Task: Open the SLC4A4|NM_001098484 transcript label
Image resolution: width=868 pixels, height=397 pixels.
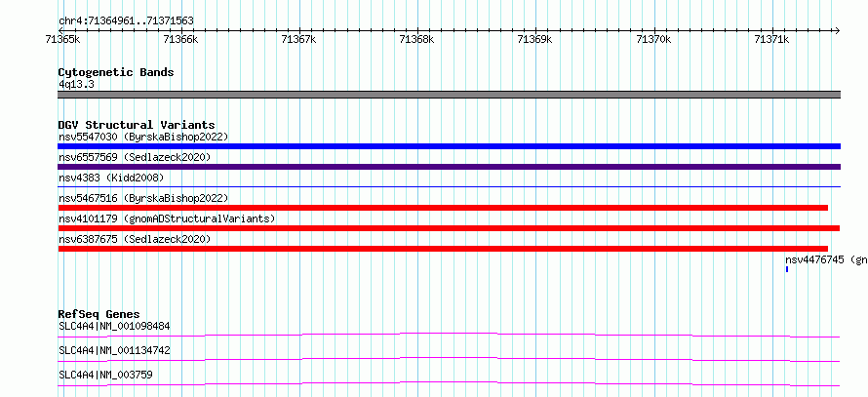Action: pyautogui.click(x=114, y=326)
